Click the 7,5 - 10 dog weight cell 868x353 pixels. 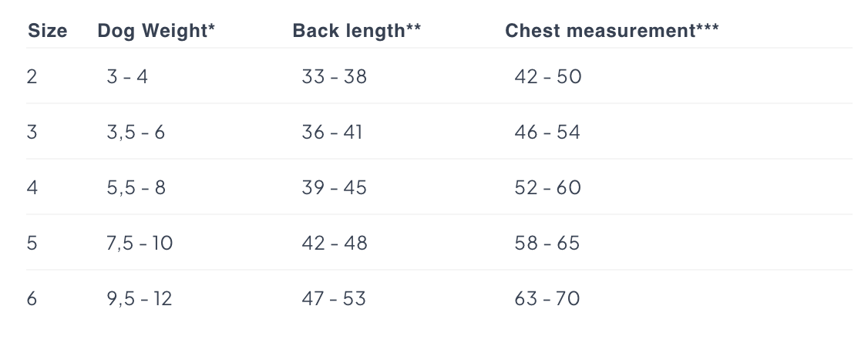tap(140, 243)
